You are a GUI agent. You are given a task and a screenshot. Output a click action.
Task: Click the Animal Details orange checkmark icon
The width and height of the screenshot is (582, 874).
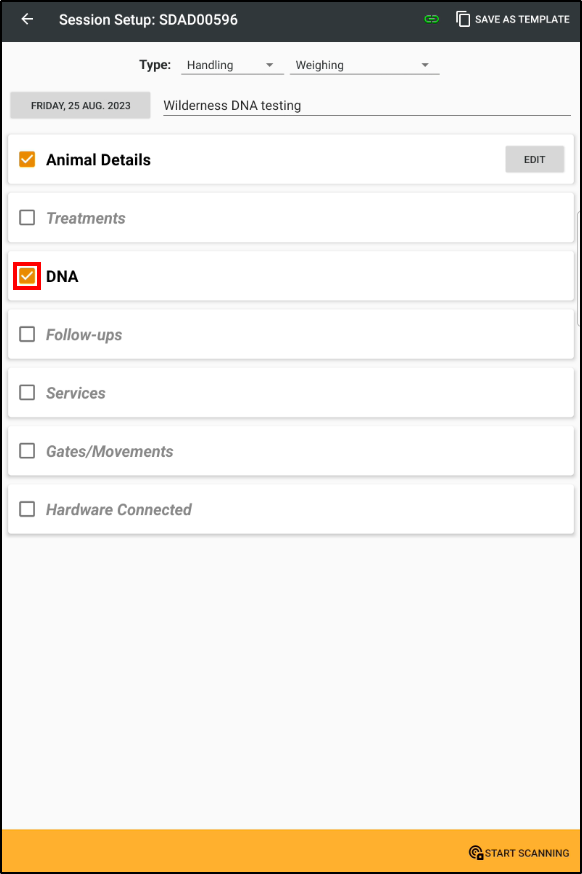pyautogui.click(x=26, y=159)
